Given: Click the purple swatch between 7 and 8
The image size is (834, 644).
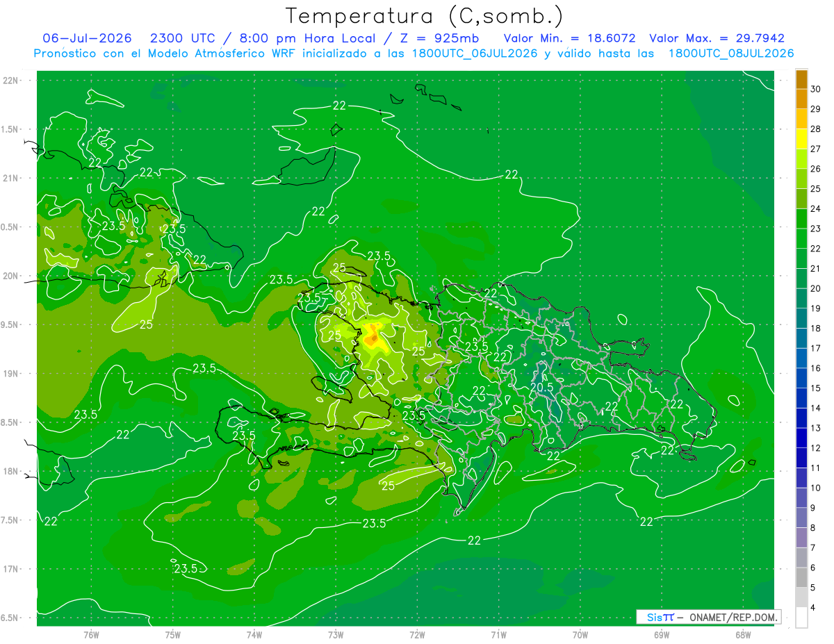Looking at the screenshot, I should 801,538.
